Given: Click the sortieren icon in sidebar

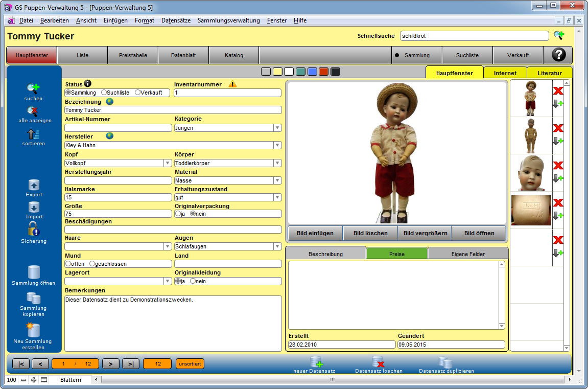Looking at the screenshot, I should click(x=33, y=134).
